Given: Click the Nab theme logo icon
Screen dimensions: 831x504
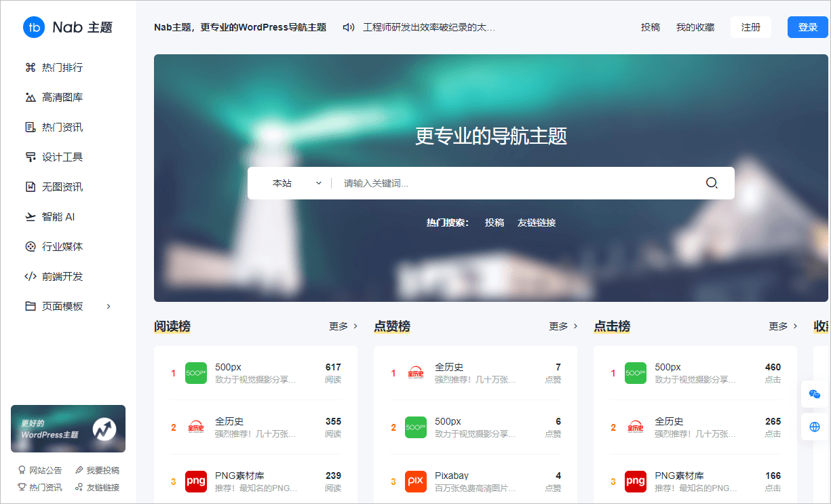Looking at the screenshot, I should tap(34, 27).
